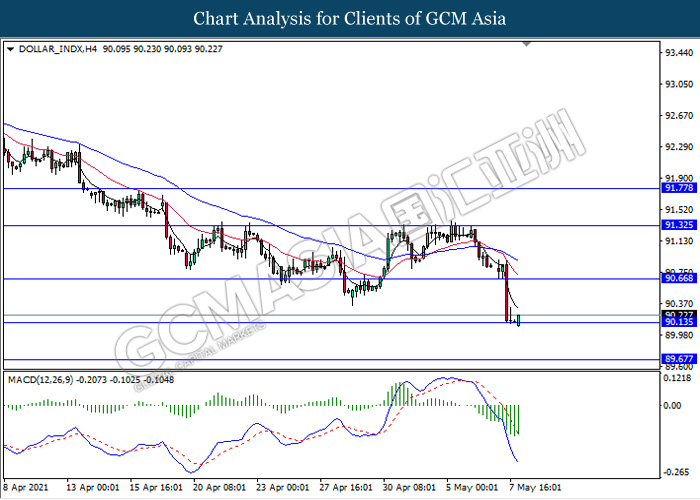Select the DOLLAR_INDX,H4 symbol label
700x500 pixels.
pyautogui.click(x=52, y=47)
